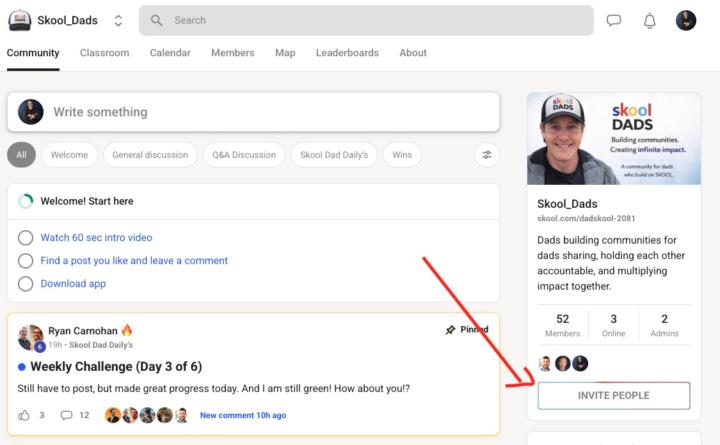Viewport: 720px width, 445px height.
Task: Like the Weekly Challenge post
Action: pos(24,415)
